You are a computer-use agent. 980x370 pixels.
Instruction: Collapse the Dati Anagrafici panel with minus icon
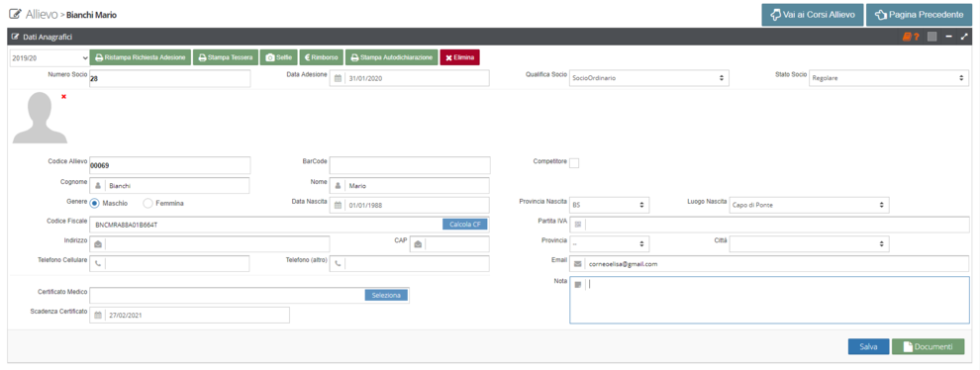click(948, 37)
